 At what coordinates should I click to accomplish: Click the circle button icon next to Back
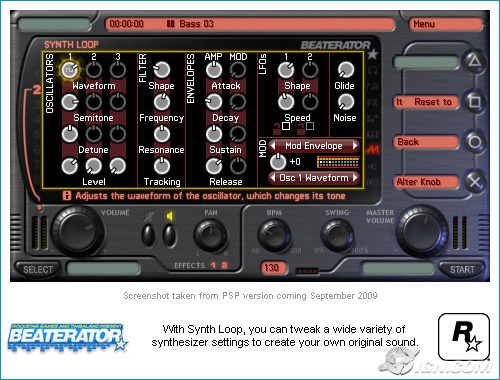(475, 142)
